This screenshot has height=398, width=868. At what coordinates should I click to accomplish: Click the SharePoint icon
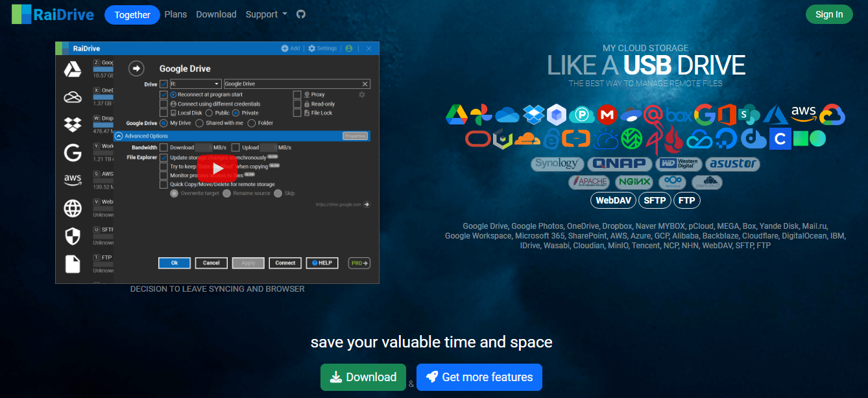point(751,115)
